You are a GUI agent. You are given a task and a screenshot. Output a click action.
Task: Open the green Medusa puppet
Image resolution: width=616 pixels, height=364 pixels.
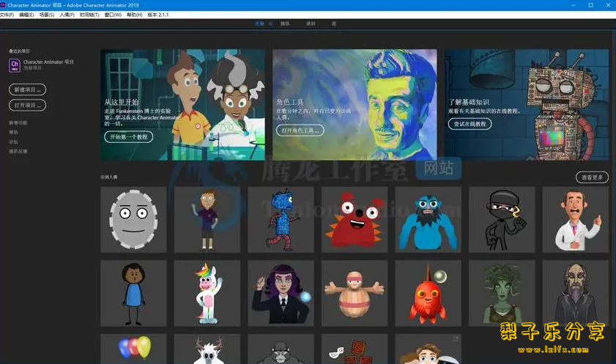(x=502, y=293)
